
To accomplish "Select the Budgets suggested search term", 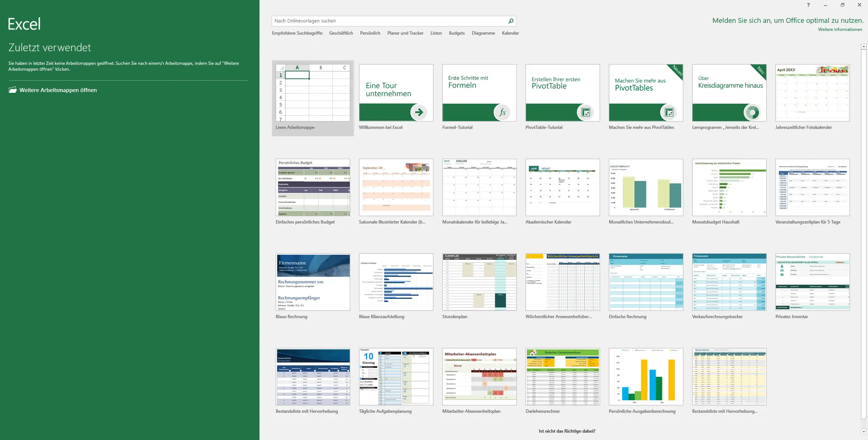I will [x=457, y=33].
